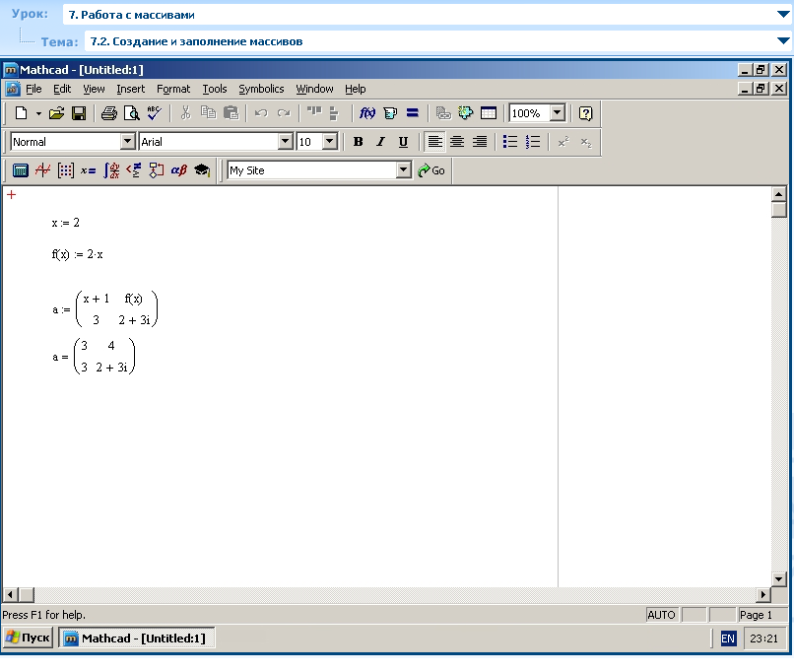This screenshot has width=794, height=672.
Task: Expand the Урок lesson dropdown
Action: click(783, 15)
